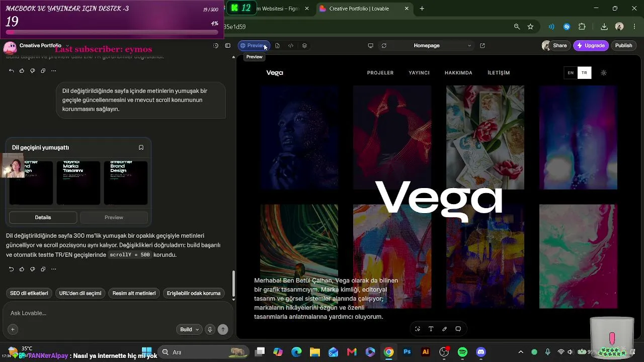Image resolution: width=644 pixels, height=362 pixels.
Task: Copy the last Lovable reply
Action: (43, 269)
